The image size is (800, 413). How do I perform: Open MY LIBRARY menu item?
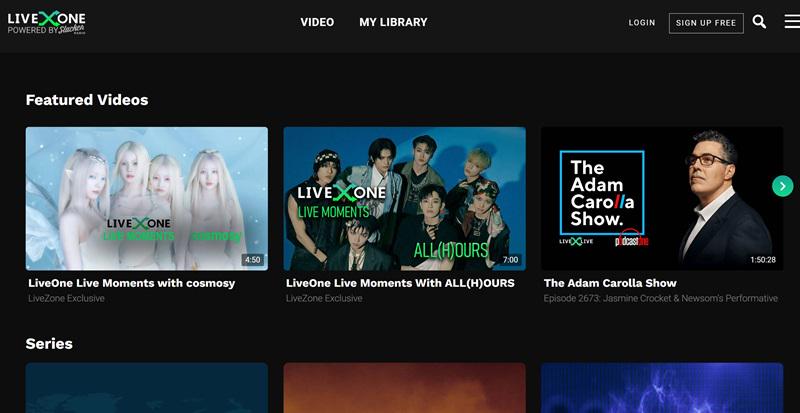(393, 22)
